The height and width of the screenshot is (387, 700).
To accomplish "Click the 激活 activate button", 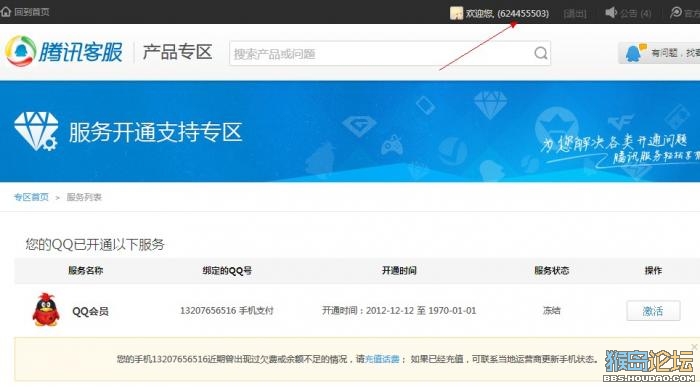I will coord(653,311).
